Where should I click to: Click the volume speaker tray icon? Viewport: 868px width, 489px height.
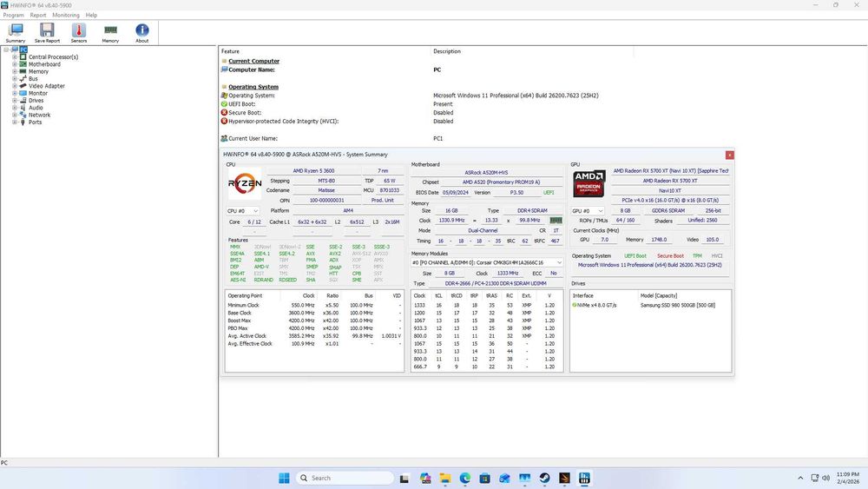[826, 478]
